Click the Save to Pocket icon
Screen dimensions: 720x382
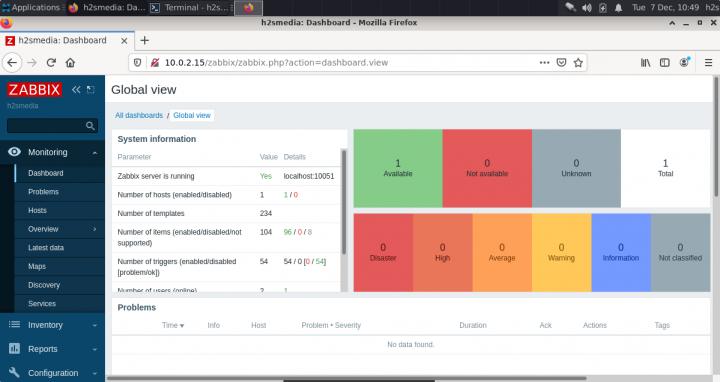[x=561, y=63]
